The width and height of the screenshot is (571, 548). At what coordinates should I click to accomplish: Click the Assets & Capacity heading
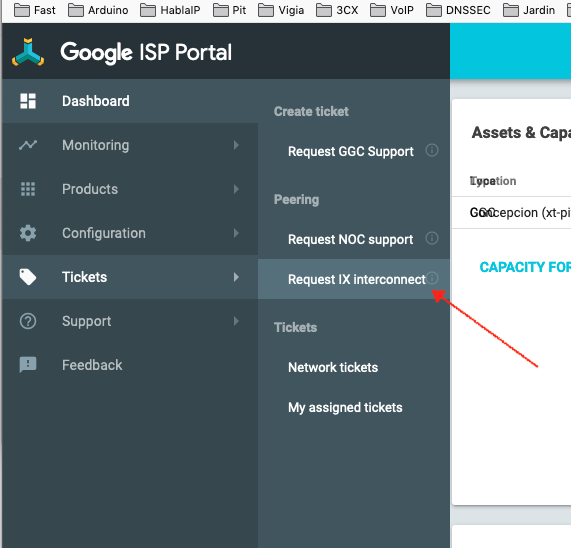coord(521,133)
